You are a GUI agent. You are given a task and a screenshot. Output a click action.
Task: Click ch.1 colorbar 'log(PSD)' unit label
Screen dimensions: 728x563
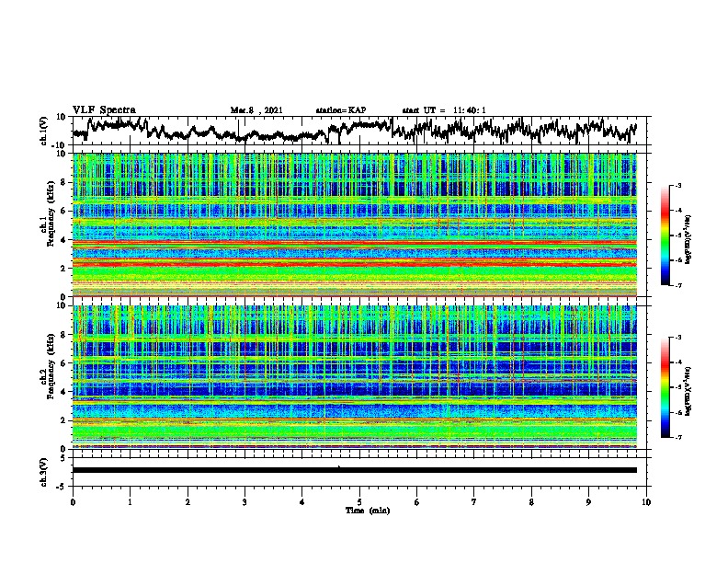(x=688, y=240)
